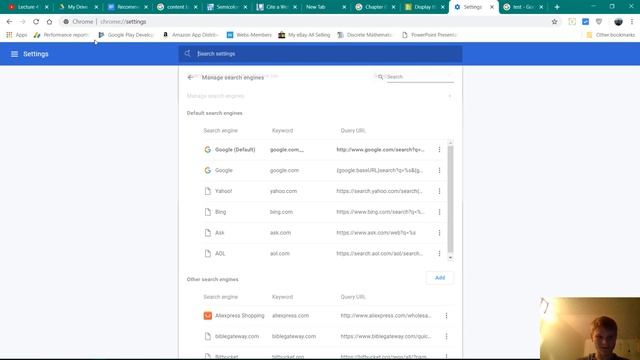Viewport: 640px width, 360px height.
Task: Open a new browser tab
Action: click(557, 7)
